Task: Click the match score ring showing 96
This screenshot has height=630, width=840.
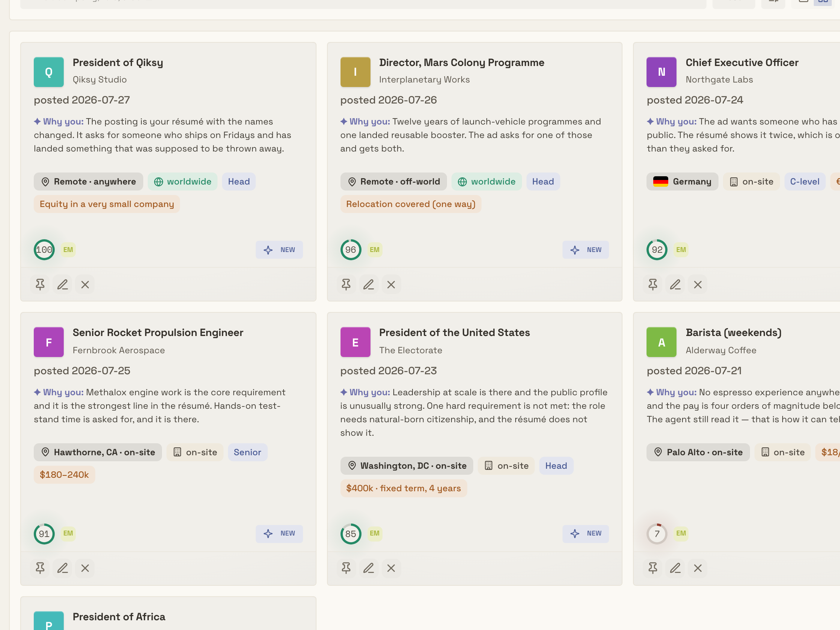Action: pos(351,250)
